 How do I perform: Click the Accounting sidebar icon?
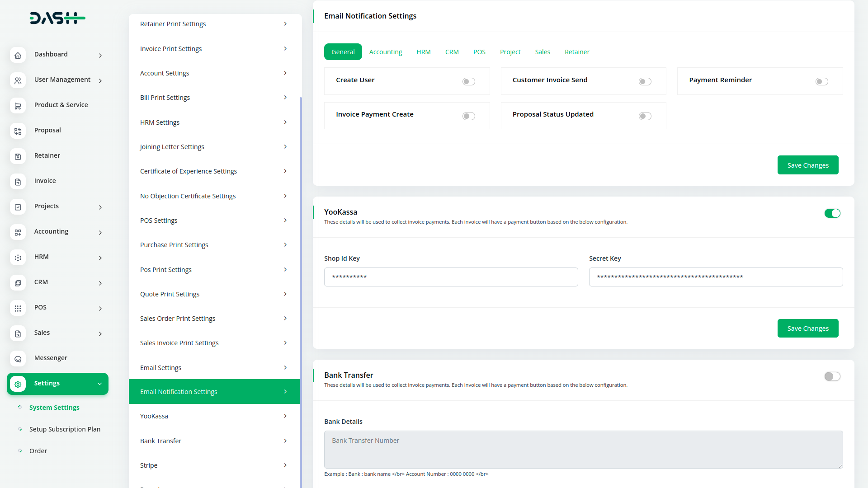pyautogui.click(x=18, y=232)
